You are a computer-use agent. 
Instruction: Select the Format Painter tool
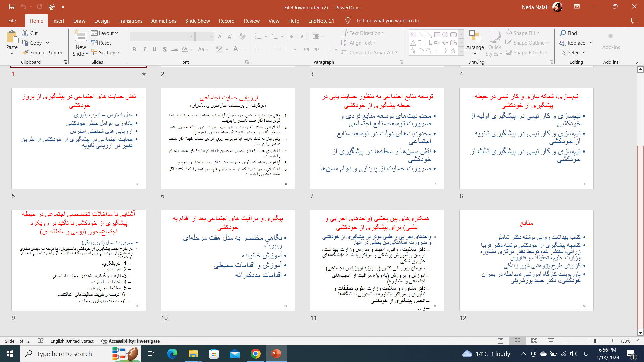(43, 52)
